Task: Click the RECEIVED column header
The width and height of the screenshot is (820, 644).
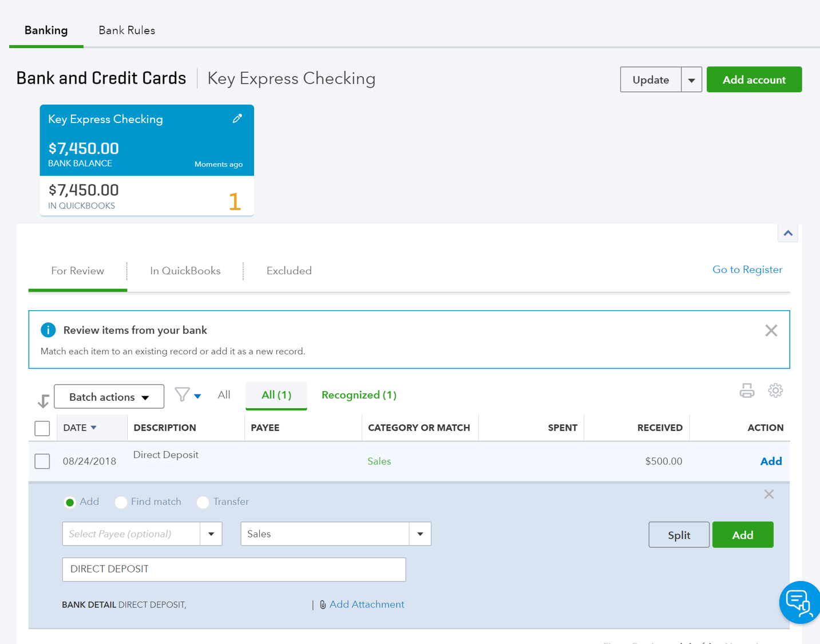Action: click(660, 428)
